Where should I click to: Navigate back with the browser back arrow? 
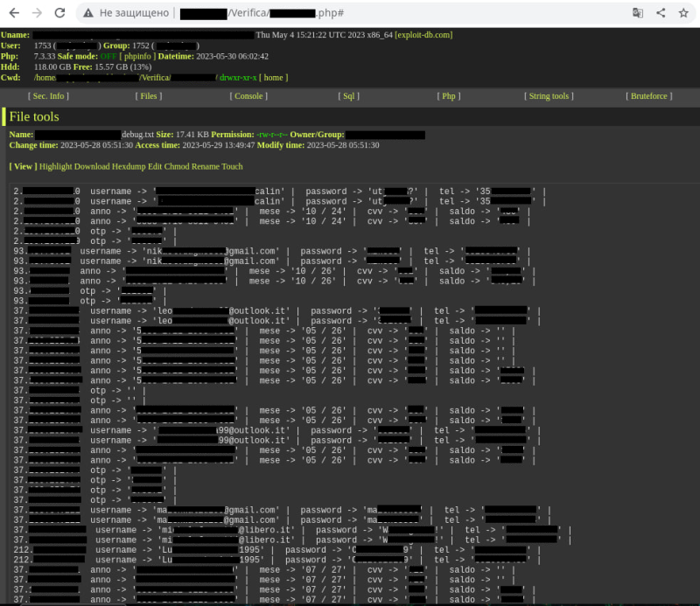click(13, 13)
